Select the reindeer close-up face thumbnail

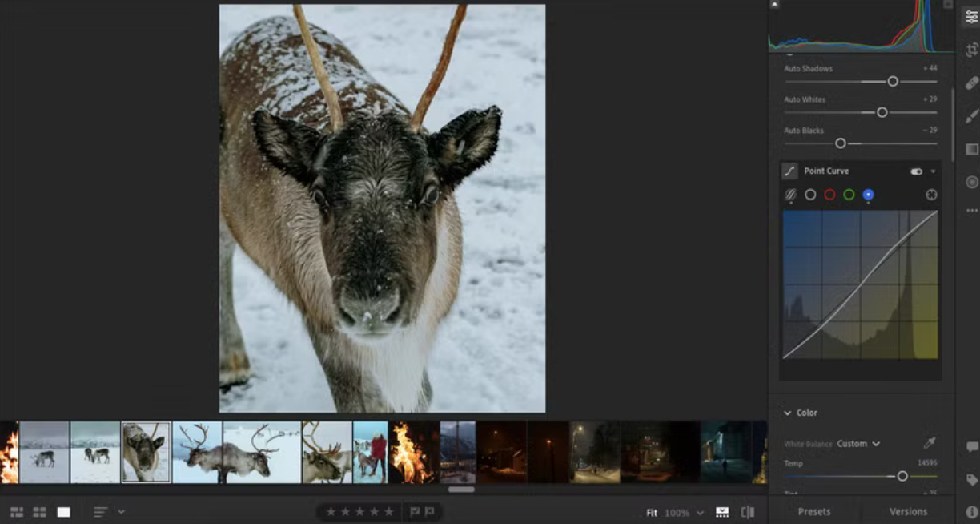(x=146, y=453)
